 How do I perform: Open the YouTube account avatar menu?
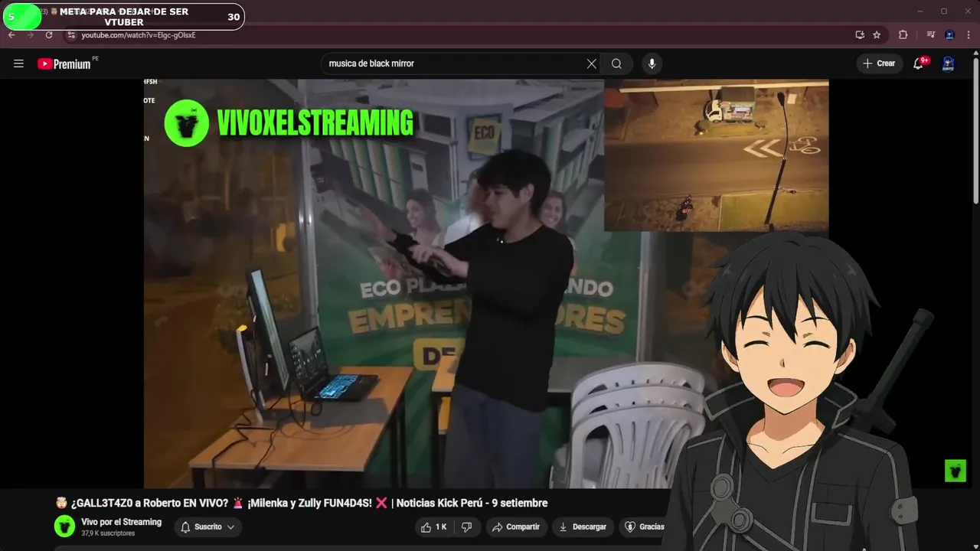[x=948, y=64]
